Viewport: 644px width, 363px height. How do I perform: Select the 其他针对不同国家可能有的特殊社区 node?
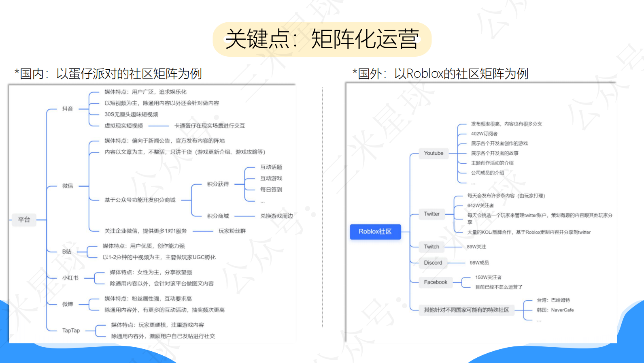coord(466,310)
